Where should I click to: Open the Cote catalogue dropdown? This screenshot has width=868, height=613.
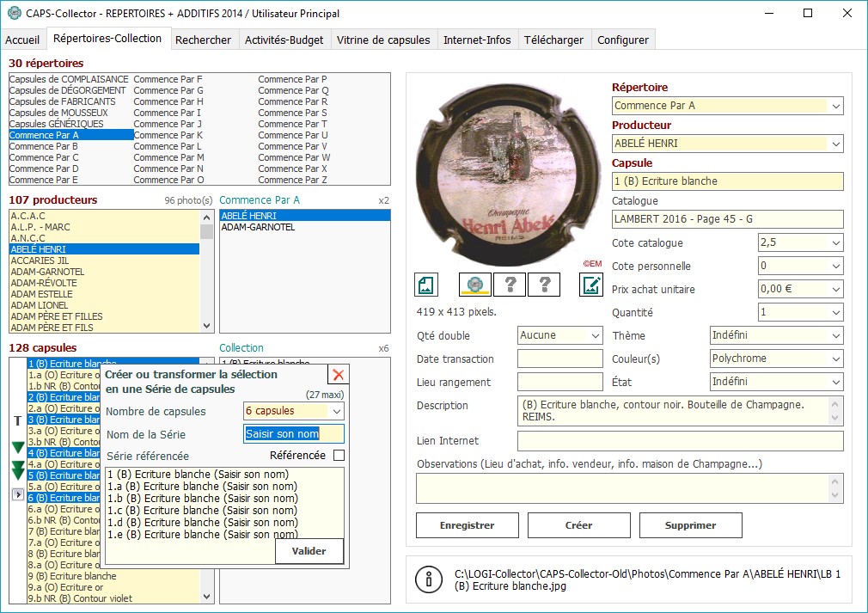pos(835,242)
